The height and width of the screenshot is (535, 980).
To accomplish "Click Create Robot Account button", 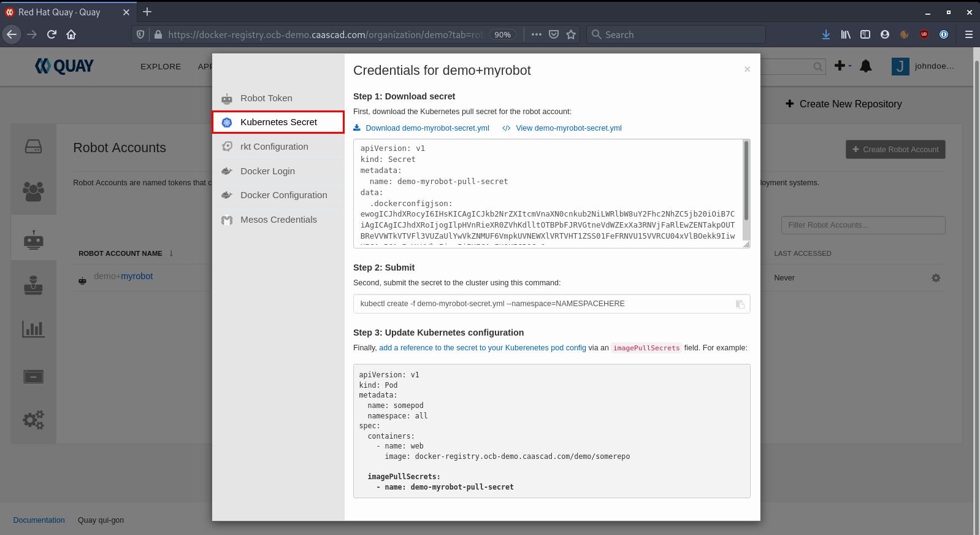I will click(x=895, y=150).
